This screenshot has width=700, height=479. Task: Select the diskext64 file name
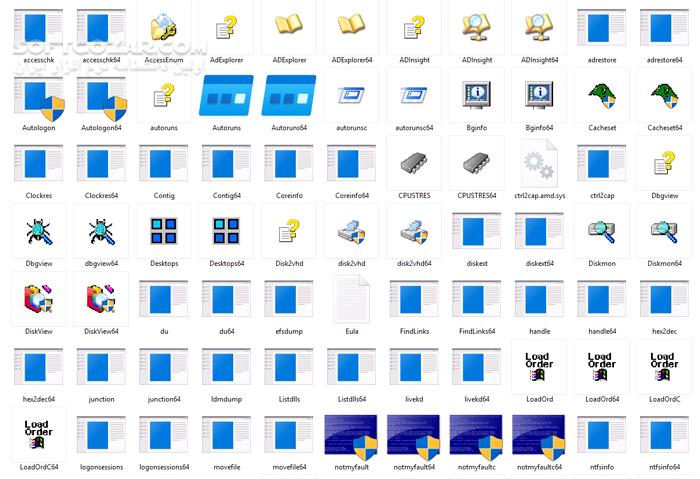point(539,263)
